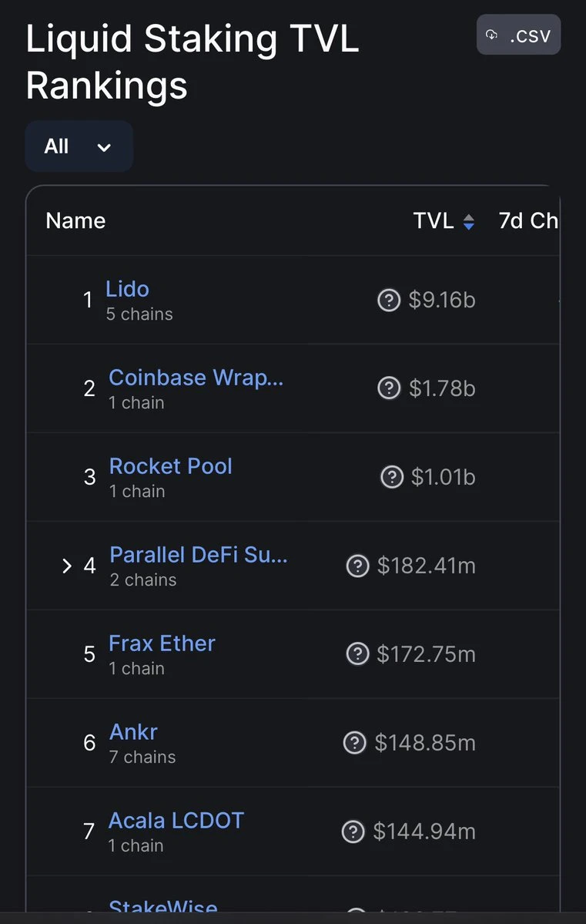Image resolution: width=586 pixels, height=924 pixels.
Task: Click the help icon next to $1.78b
Action: [x=389, y=388]
